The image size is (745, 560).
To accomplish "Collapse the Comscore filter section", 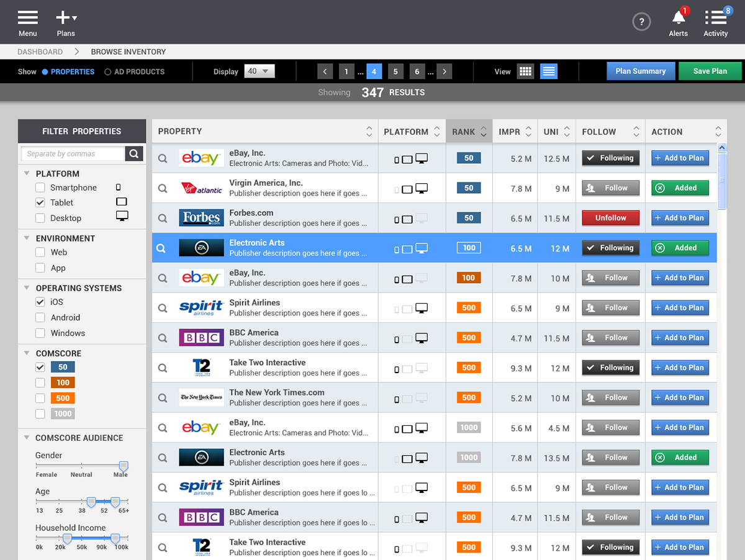I will pos(27,353).
